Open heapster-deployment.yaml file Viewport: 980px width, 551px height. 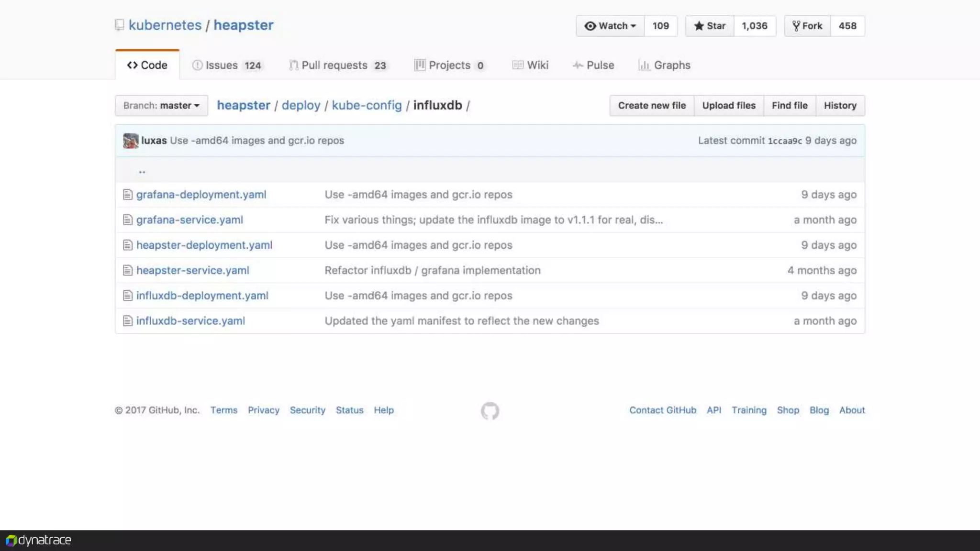(x=204, y=245)
